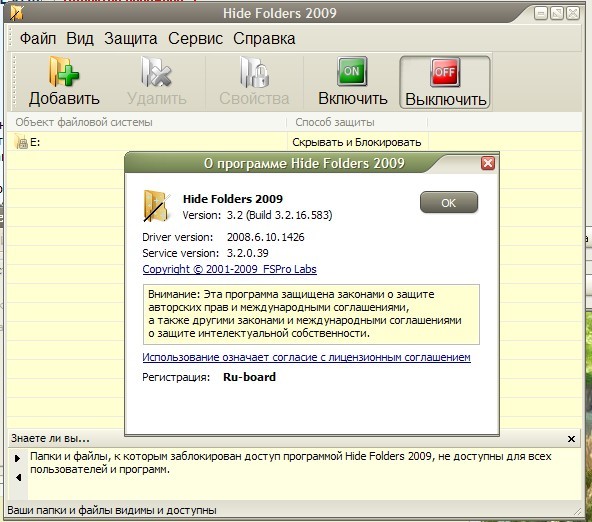592x522 pixels.
Task: Open the Сервис menu
Action: (195, 38)
